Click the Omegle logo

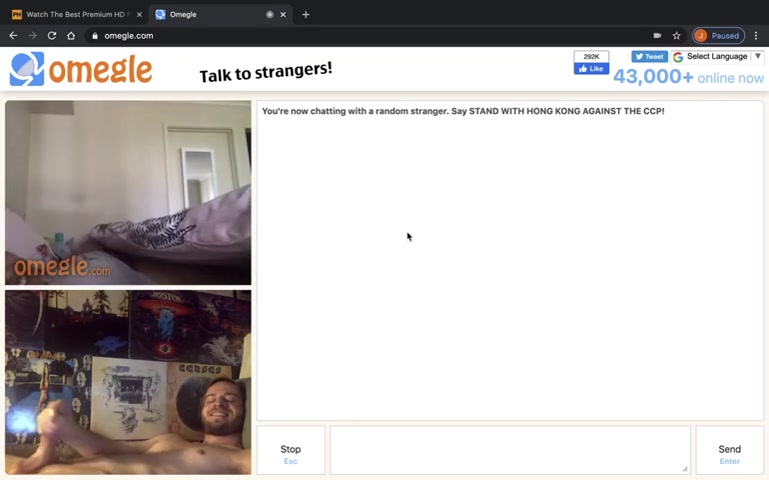click(81, 69)
